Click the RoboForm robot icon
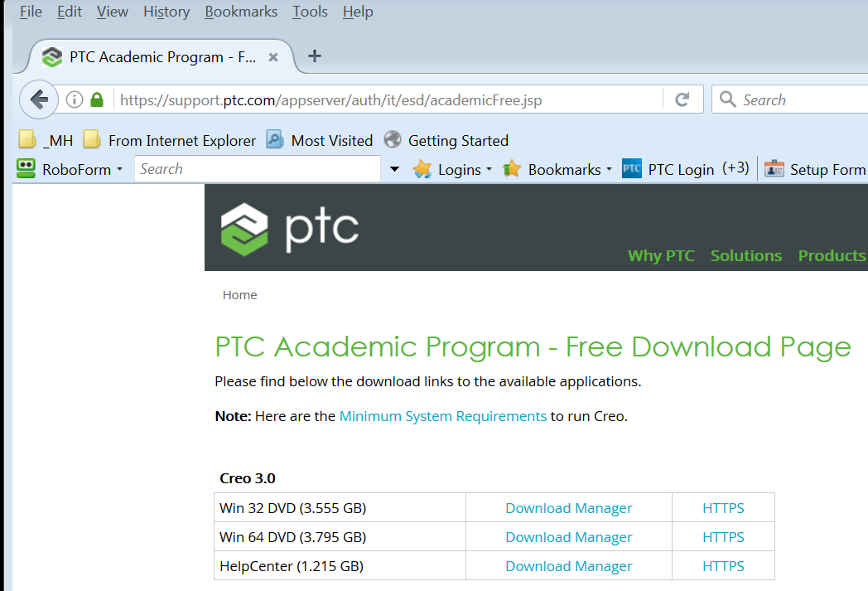 26,168
